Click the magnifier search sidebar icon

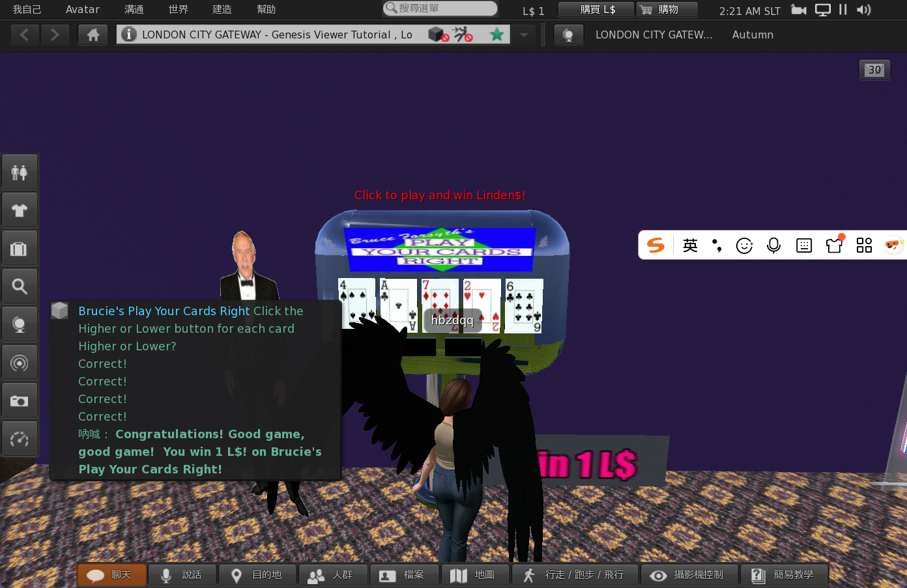(x=20, y=287)
